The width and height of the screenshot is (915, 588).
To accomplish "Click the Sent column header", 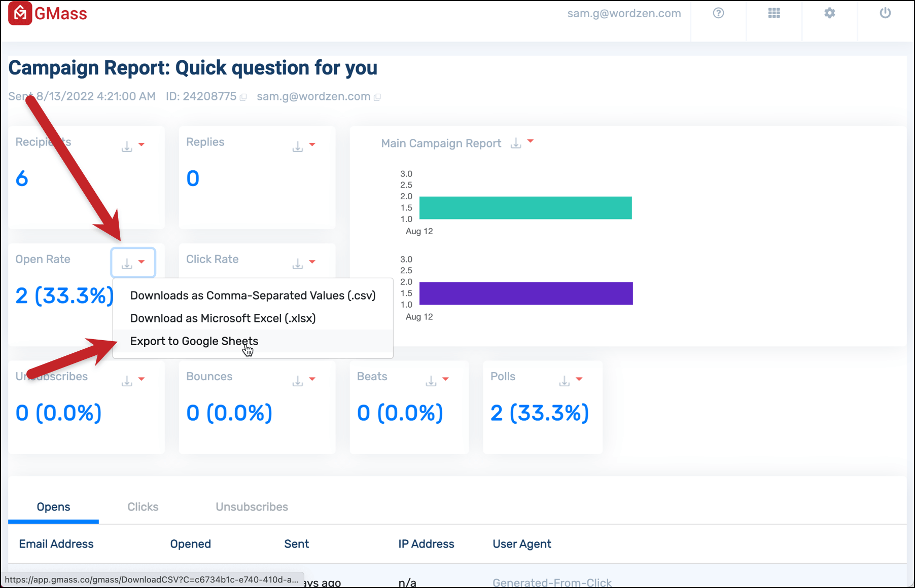I will (x=297, y=544).
